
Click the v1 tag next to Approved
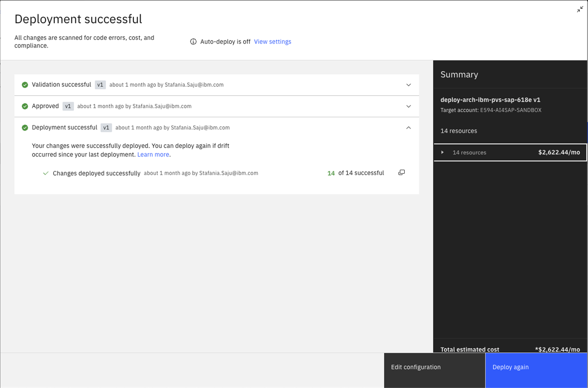pos(68,106)
